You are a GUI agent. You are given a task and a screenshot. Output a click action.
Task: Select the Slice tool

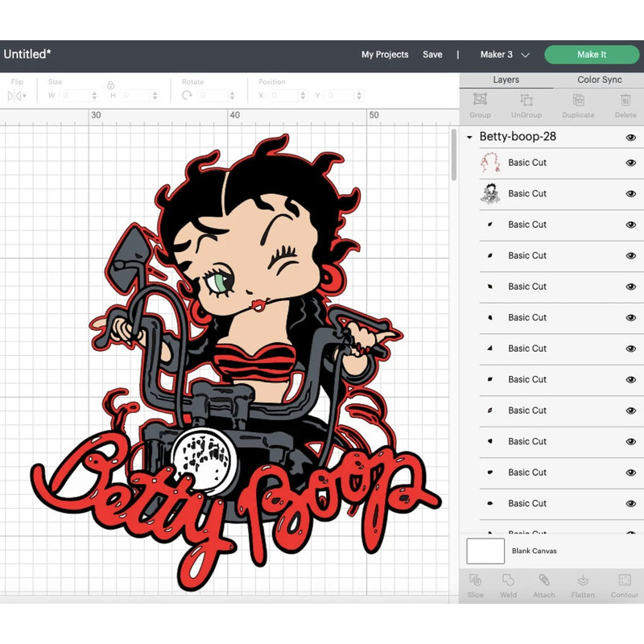pyautogui.click(x=475, y=586)
